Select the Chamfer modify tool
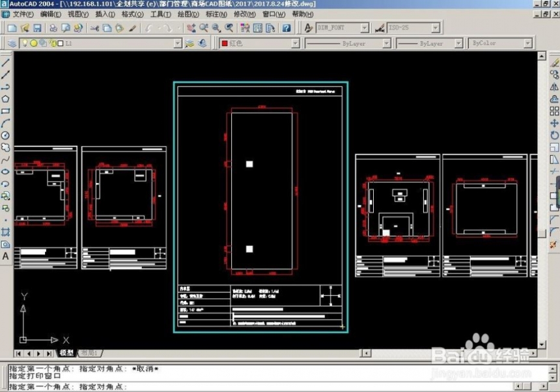Screen dimensions: 560x392 click(554, 220)
